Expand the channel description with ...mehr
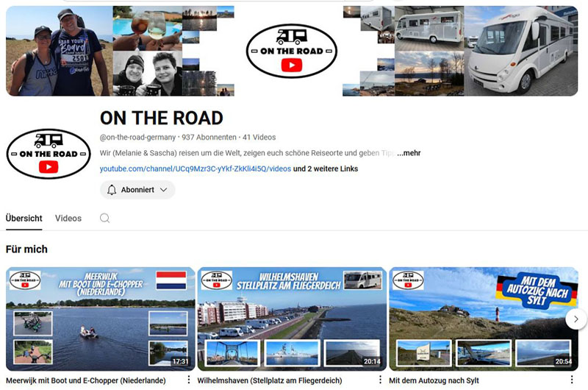 (x=409, y=153)
